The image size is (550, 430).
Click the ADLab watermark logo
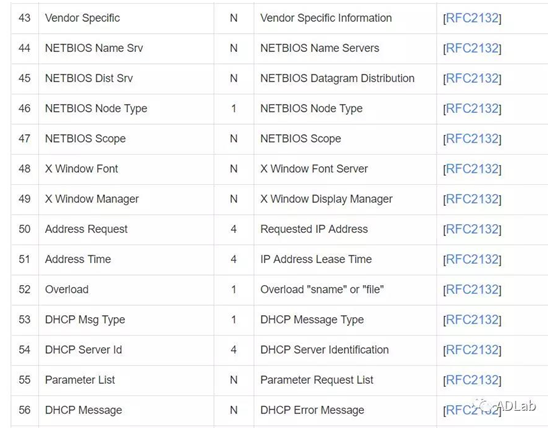[x=505, y=405]
